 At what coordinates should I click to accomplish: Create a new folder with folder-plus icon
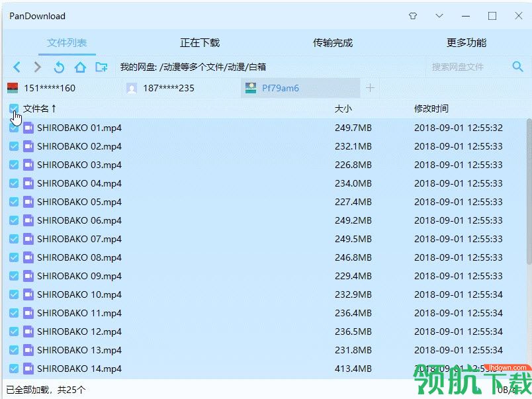point(101,67)
